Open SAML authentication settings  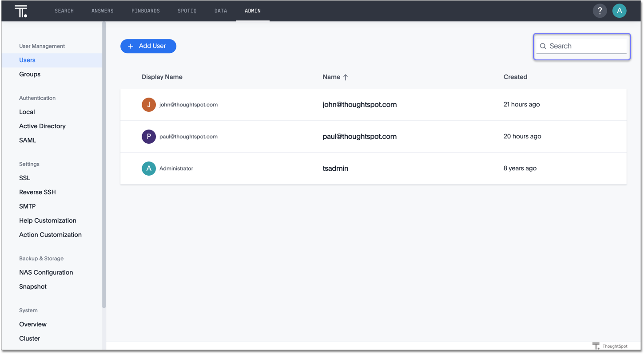click(x=28, y=140)
